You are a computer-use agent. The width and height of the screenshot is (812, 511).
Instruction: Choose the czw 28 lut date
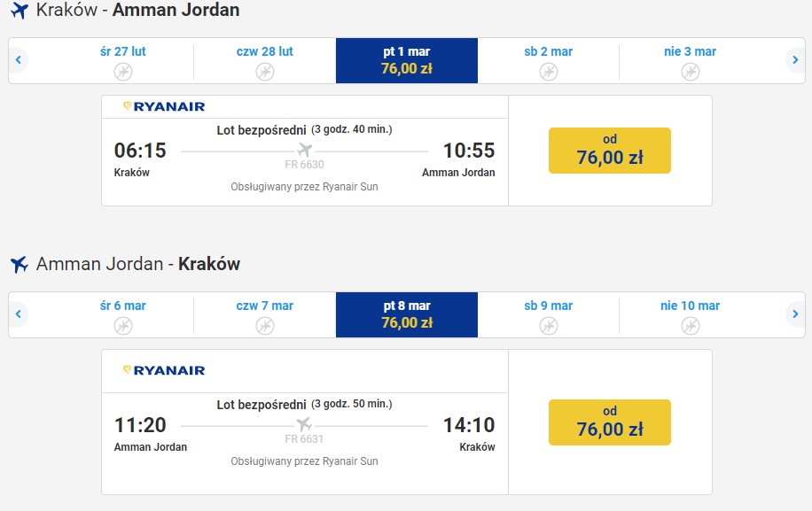tap(265, 60)
